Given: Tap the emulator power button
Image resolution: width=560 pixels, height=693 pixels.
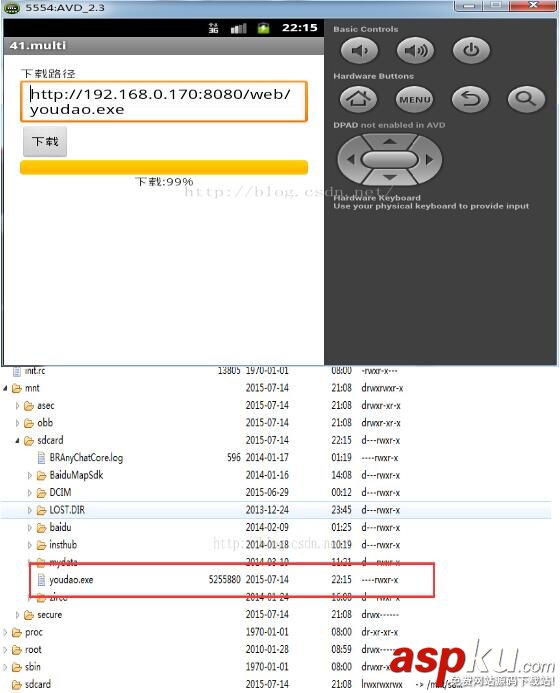Looking at the screenshot, I should pos(471,50).
